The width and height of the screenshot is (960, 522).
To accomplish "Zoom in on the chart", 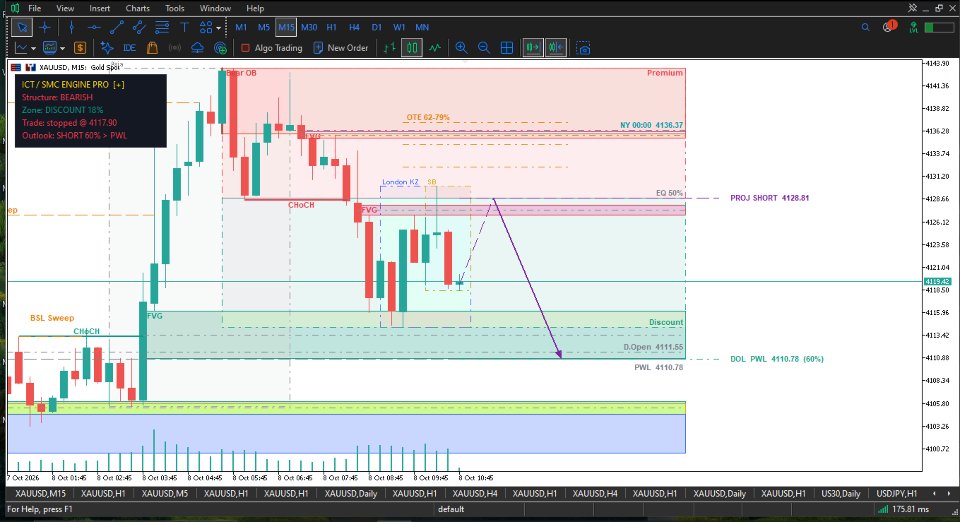I will pos(461,48).
